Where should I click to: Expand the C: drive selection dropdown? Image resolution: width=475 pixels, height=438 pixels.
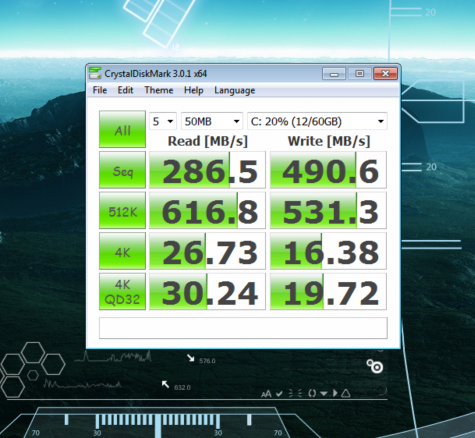[317, 121]
